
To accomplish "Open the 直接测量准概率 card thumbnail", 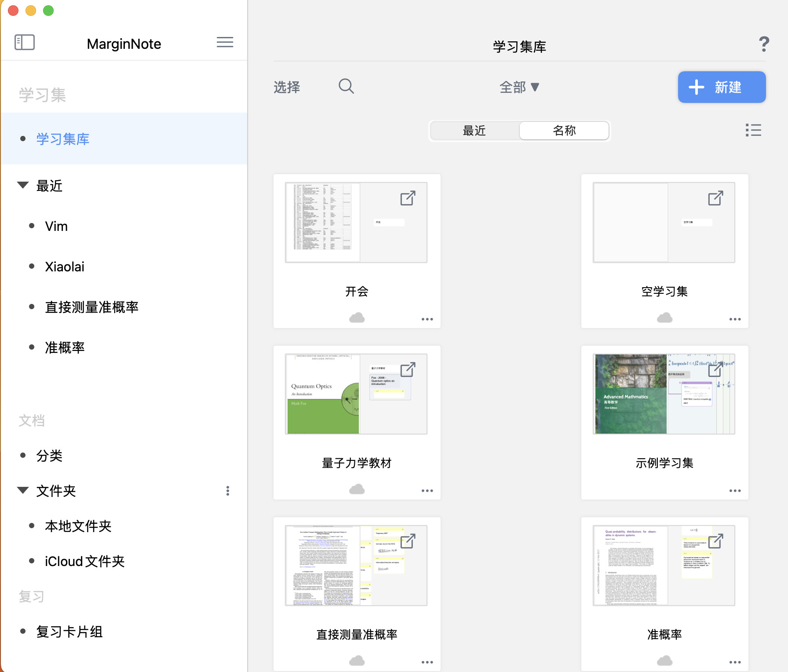I will (x=356, y=566).
